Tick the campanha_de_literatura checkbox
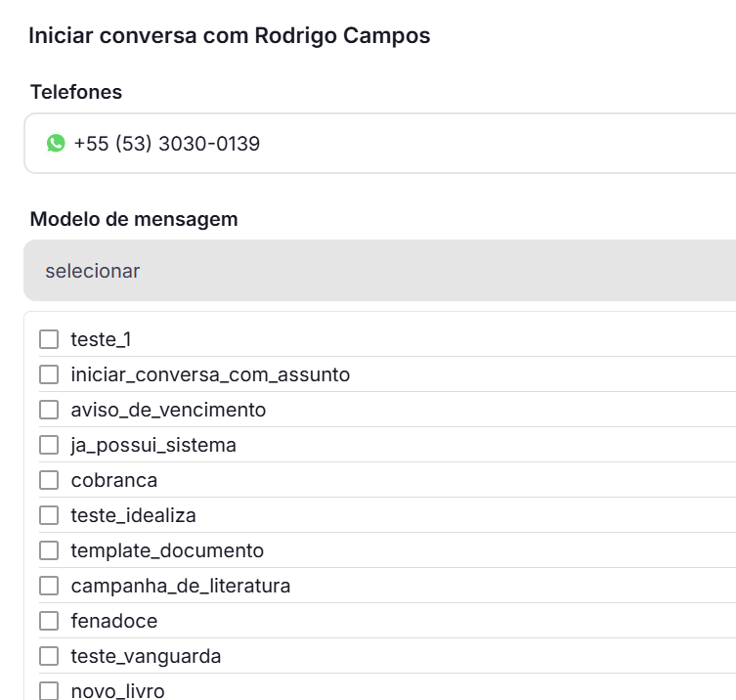The height and width of the screenshot is (700, 736). coord(49,586)
